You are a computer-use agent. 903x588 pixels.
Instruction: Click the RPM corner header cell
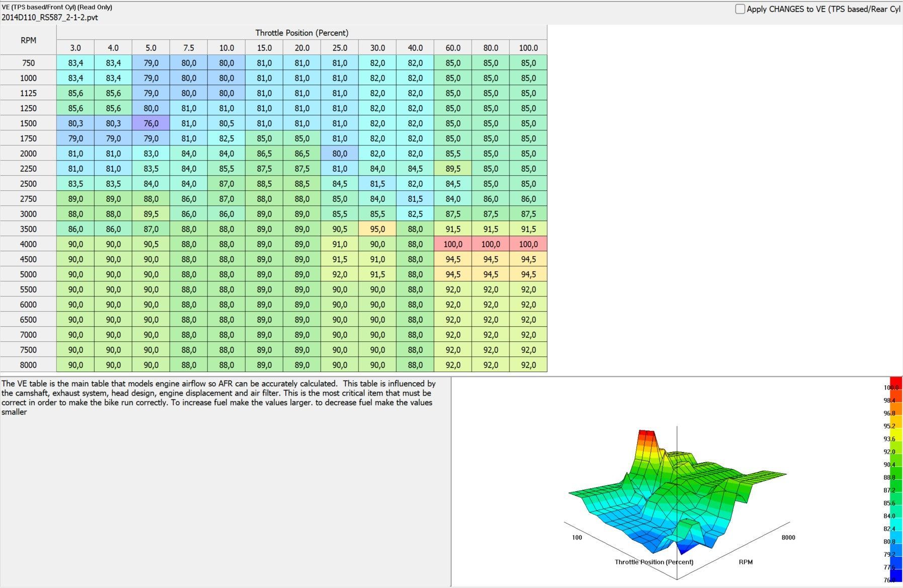point(28,40)
